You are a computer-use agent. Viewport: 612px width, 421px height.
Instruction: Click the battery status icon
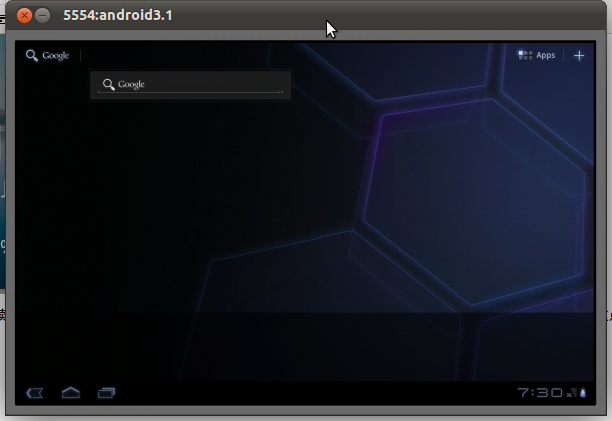[583, 393]
